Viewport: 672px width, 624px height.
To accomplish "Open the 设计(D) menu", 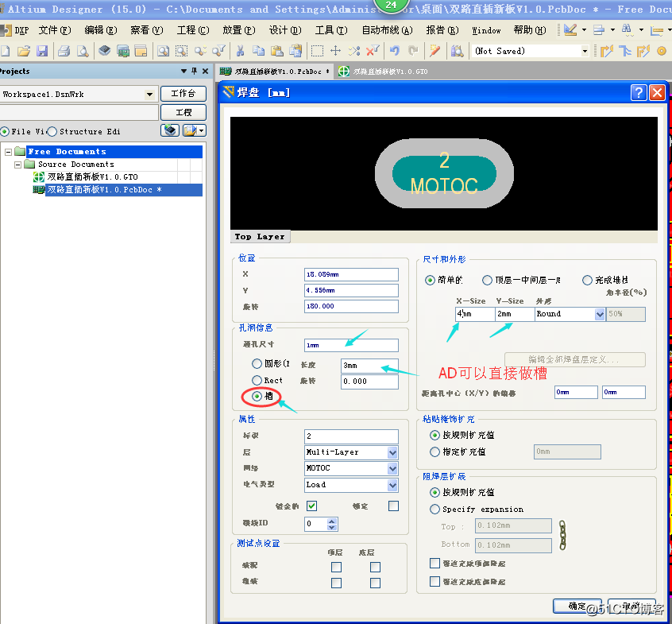I will pyautogui.click(x=285, y=30).
